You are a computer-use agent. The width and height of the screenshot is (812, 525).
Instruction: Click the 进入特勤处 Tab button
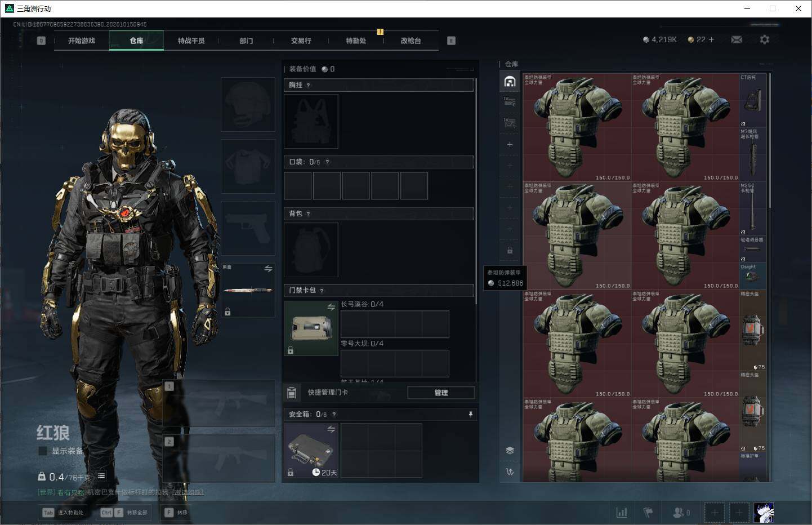(63, 513)
